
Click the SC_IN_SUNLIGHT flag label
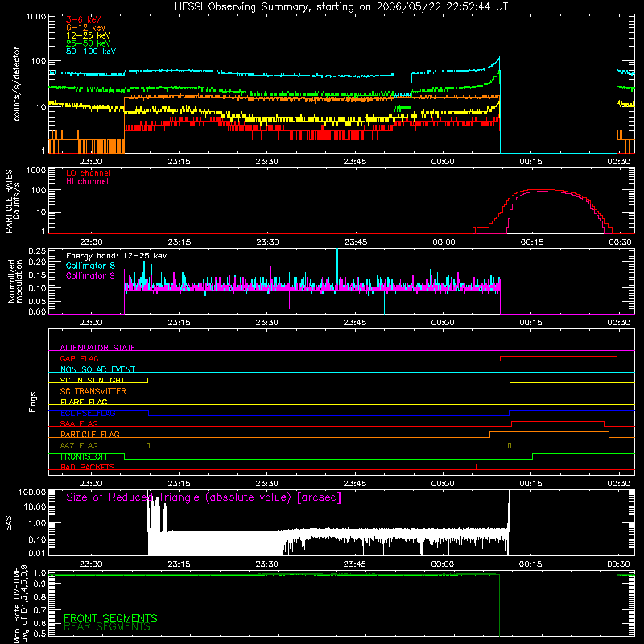click(x=93, y=380)
